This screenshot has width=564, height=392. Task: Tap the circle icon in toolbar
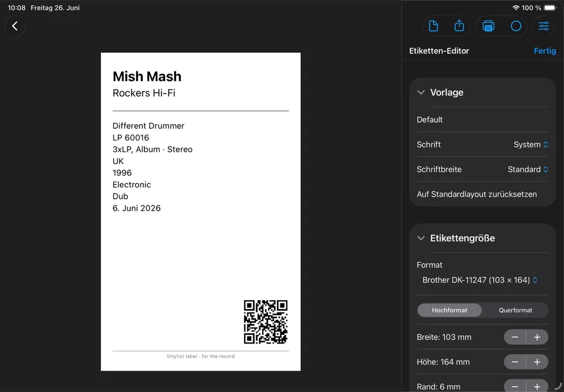[516, 26]
